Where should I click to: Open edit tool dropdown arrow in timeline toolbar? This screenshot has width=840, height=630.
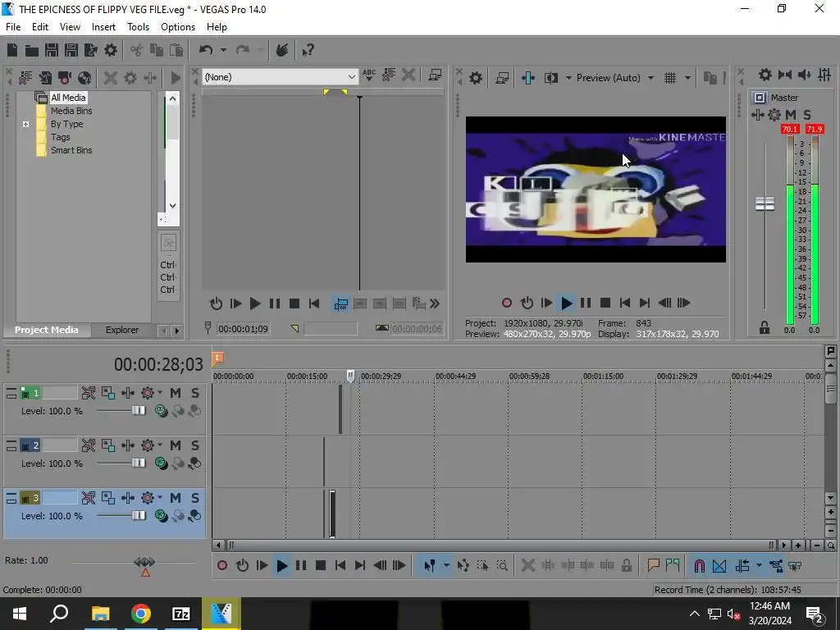pos(446,566)
